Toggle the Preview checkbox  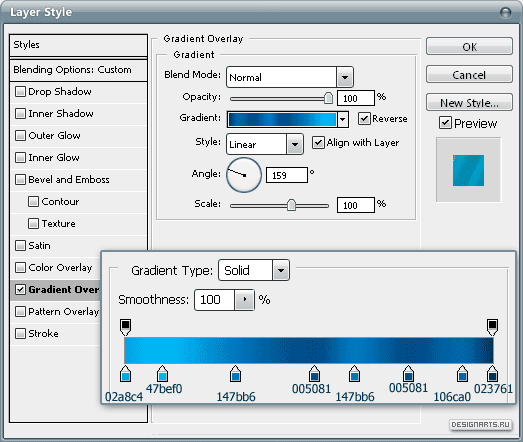click(445, 123)
